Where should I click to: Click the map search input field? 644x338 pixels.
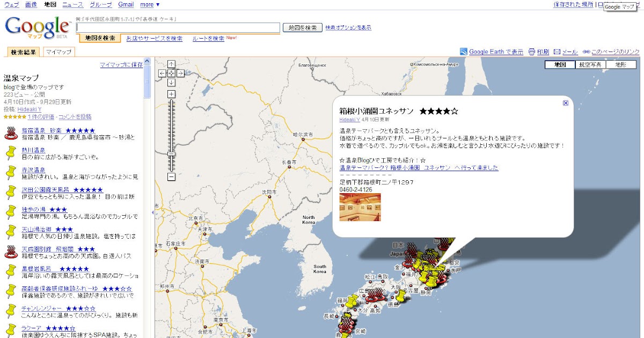click(x=178, y=27)
